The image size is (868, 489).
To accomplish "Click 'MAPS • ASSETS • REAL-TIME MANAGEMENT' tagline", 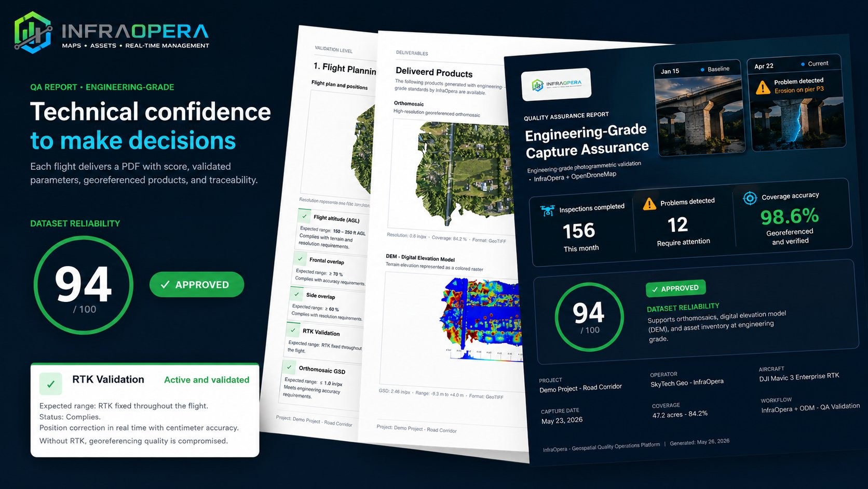I will [135, 46].
